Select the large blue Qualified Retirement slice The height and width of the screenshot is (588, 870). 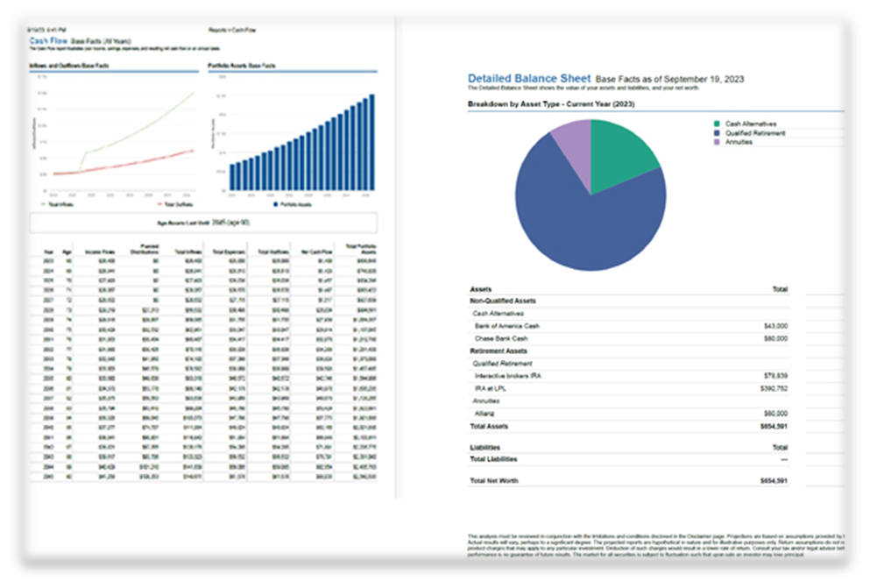click(587, 219)
